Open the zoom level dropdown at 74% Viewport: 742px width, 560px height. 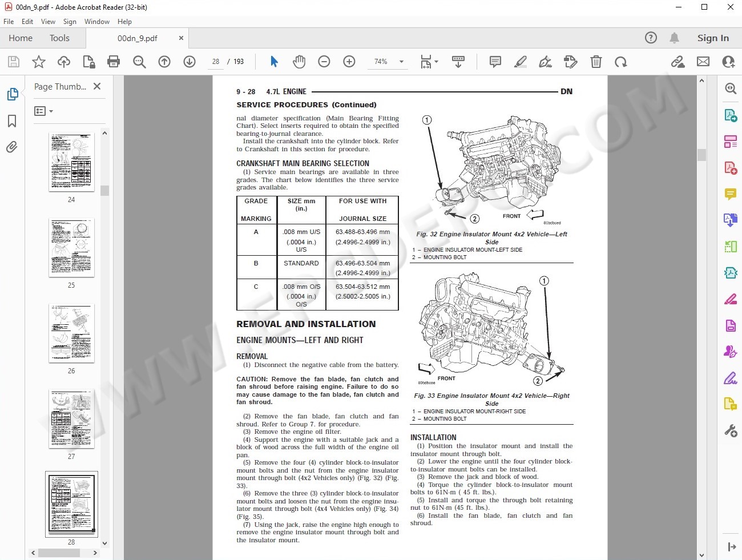[x=401, y=62]
